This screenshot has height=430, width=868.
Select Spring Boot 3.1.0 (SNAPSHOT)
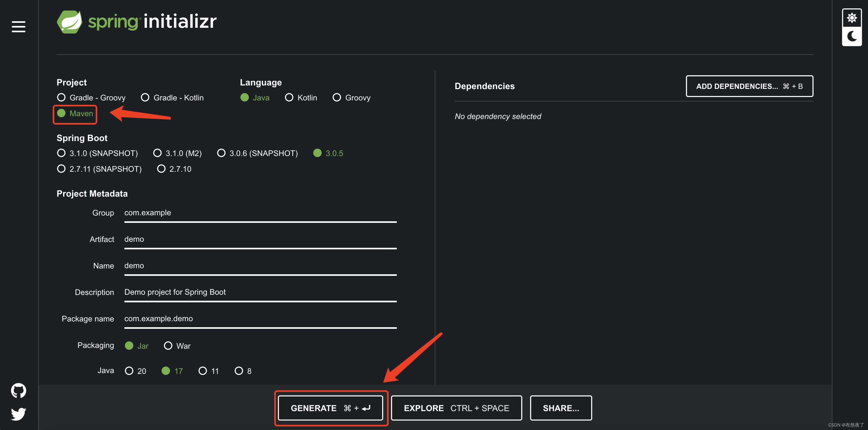97,153
